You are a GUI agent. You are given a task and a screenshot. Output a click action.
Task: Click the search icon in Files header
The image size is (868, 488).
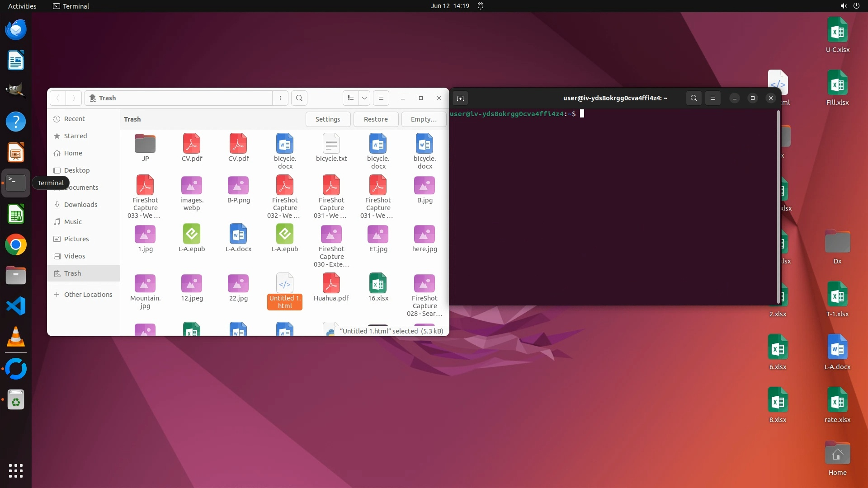pyautogui.click(x=299, y=98)
